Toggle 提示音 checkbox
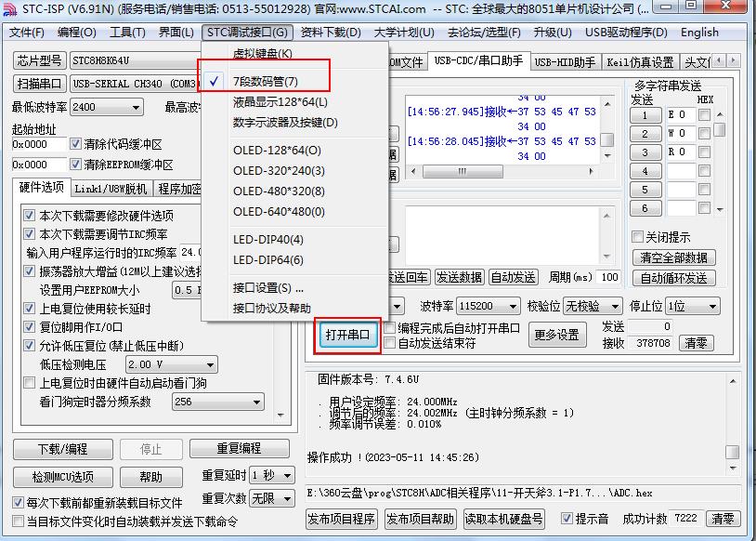This screenshot has width=756, height=541. pos(567,519)
